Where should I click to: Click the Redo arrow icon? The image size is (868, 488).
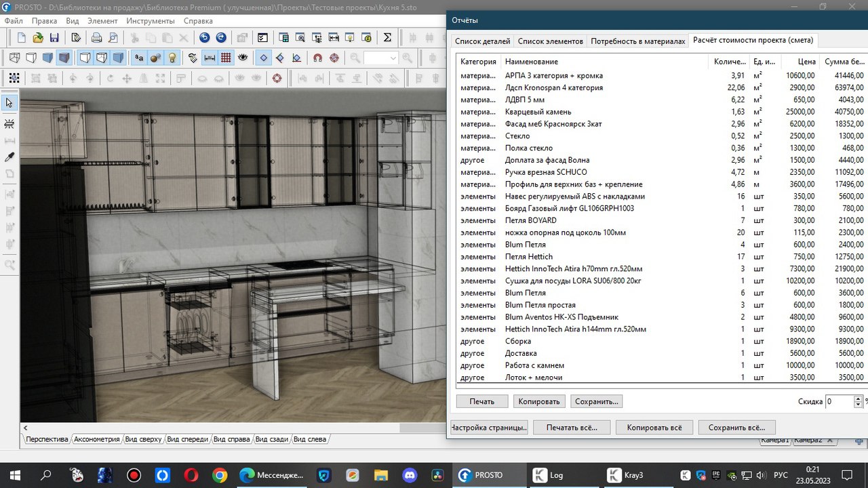pyautogui.click(x=220, y=38)
